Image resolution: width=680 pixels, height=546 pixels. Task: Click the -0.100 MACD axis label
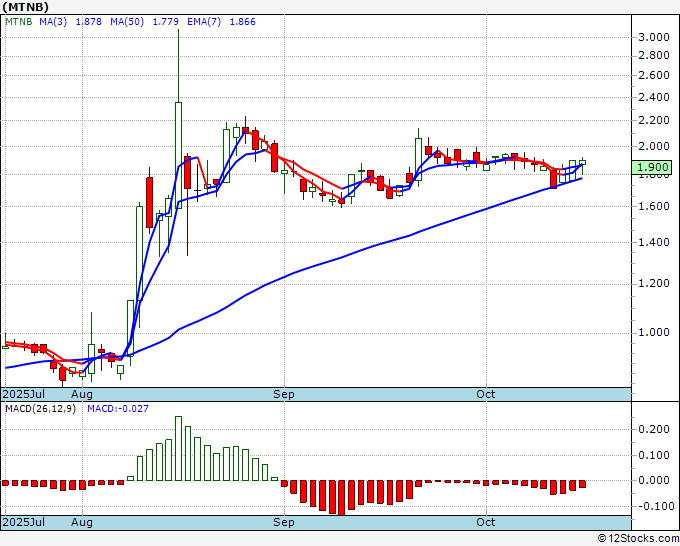[x=654, y=506]
